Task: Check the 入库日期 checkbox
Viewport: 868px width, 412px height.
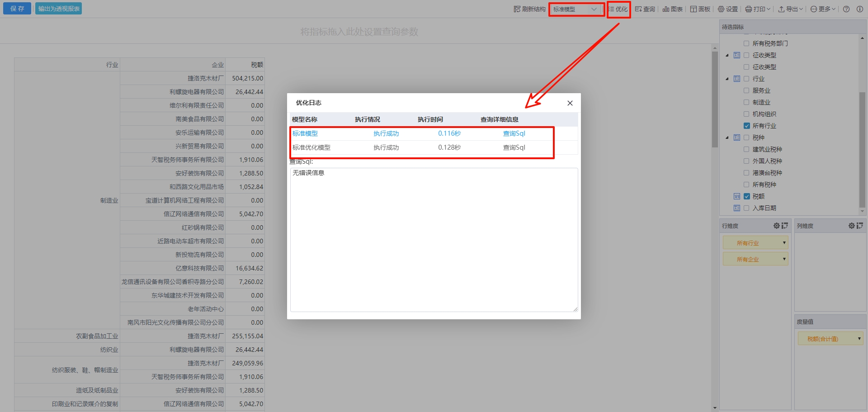Action: (746, 208)
